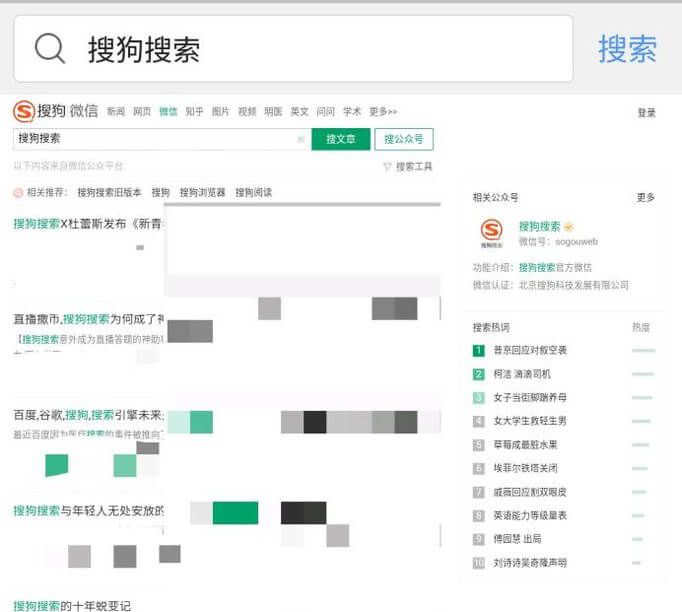Click the green rank 1 badge
682x612 pixels.
pos(478,350)
